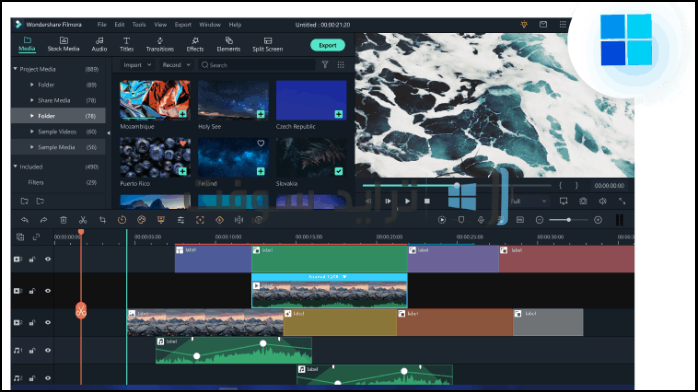This screenshot has height=392, width=698.
Task: Open the color palette correction tool
Action: click(142, 220)
